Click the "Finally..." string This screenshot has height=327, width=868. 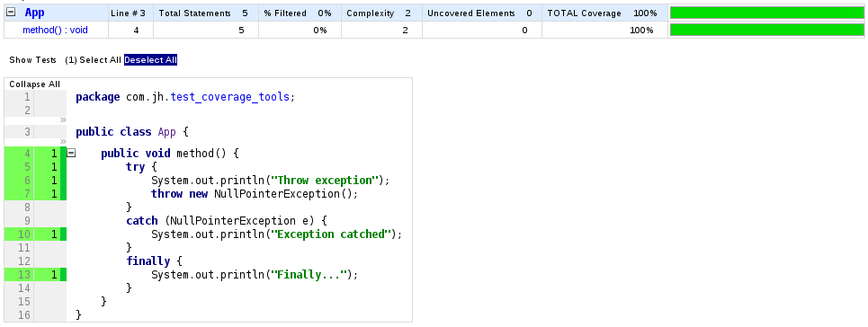(x=309, y=274)
